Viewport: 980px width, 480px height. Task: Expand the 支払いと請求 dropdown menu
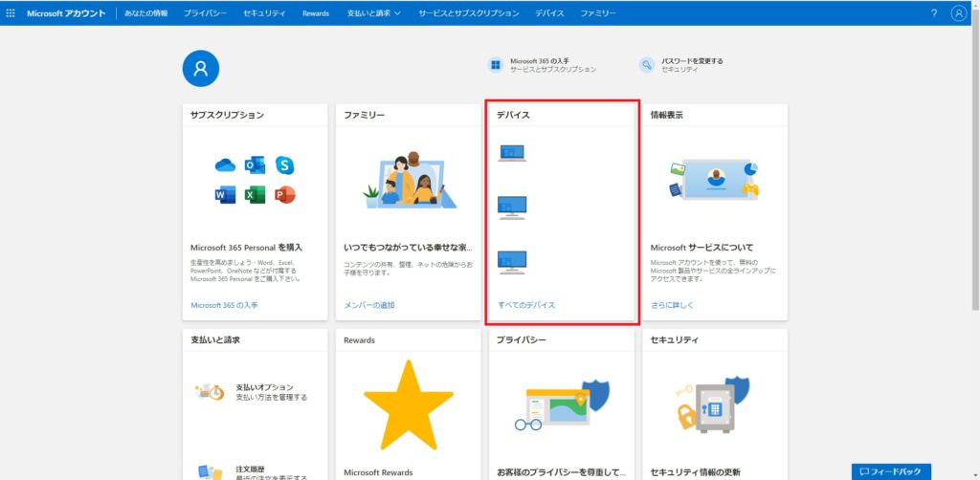point(374,13)
